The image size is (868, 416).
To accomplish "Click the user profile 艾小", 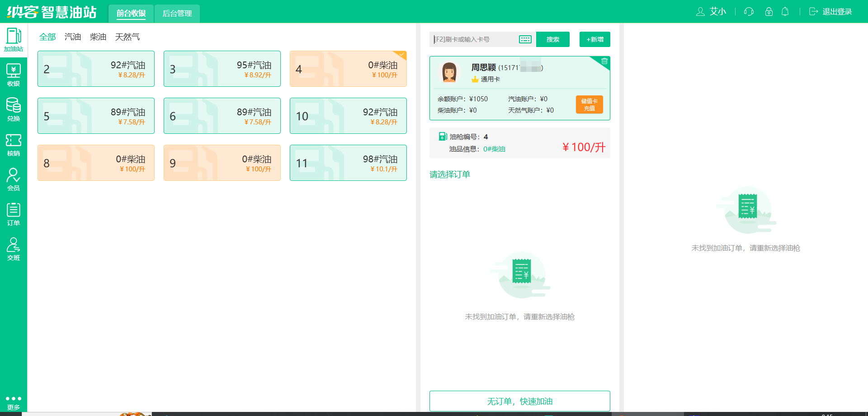I will 711,12.
